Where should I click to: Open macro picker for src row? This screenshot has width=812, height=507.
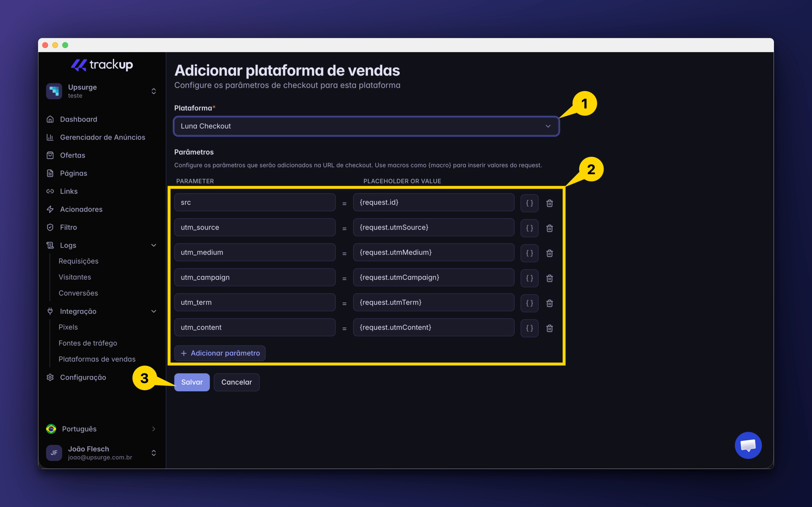529,203
